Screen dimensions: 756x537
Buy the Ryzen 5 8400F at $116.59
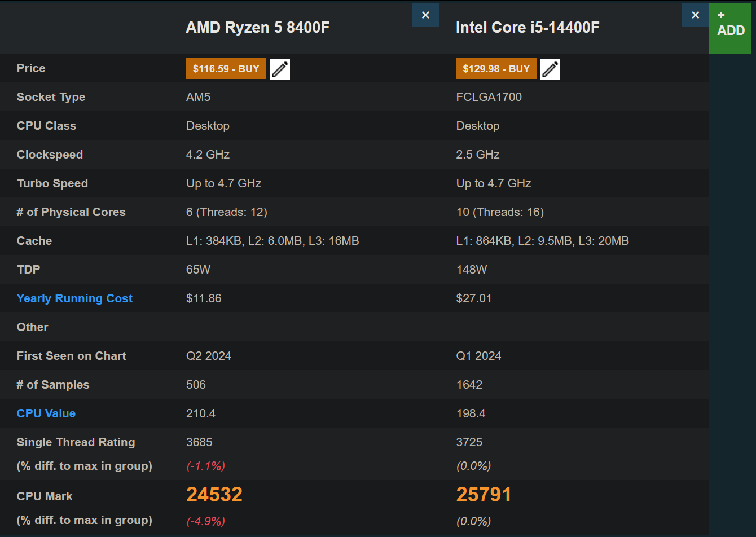(226, 69)
